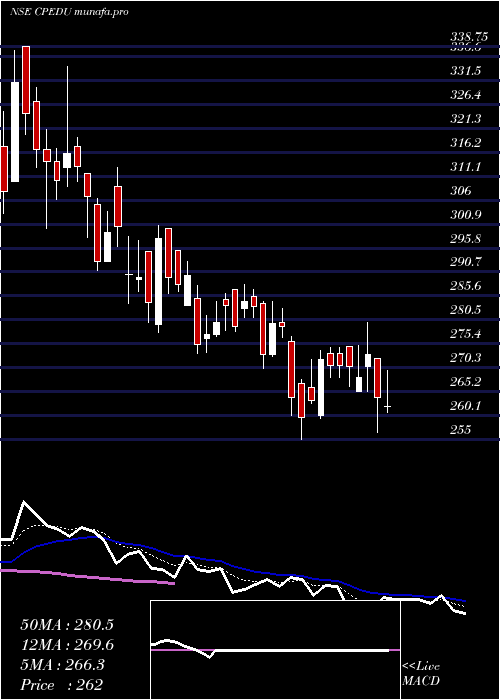Click the 255 price axis label
The height and width of the screenshot is (700, 500).
(461, 430)
